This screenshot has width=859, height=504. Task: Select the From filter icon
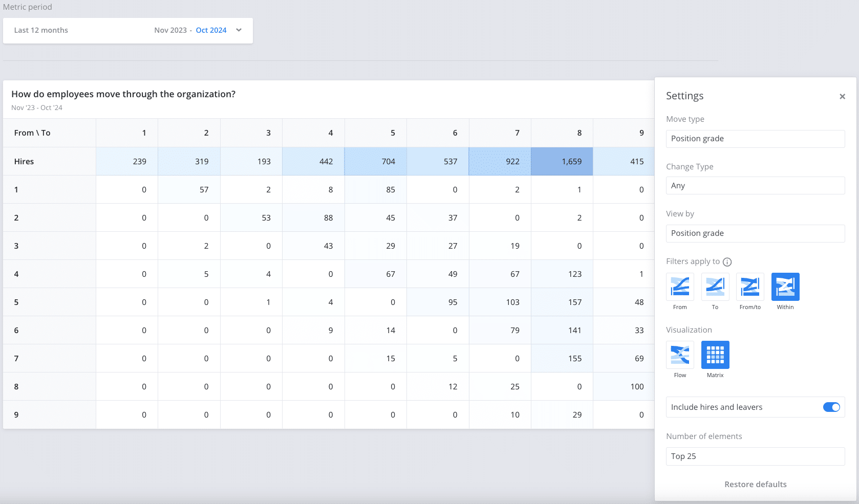[x=679, y=287]
